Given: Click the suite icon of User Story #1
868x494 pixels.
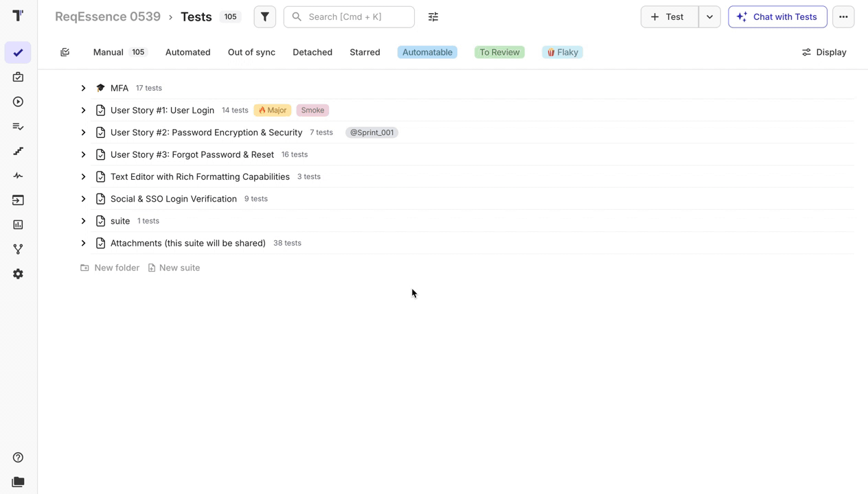Looking at the screenshot, I should (100, 110).
